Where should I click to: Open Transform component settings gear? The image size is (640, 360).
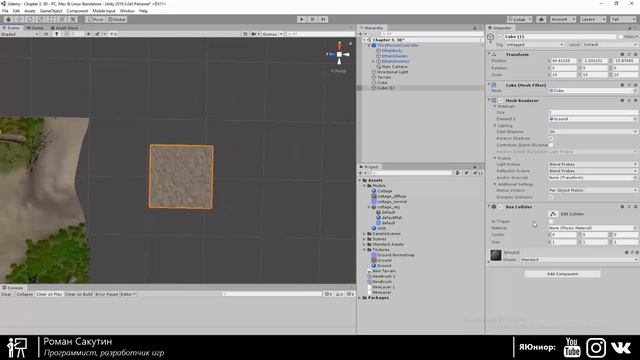coord(636,54)
